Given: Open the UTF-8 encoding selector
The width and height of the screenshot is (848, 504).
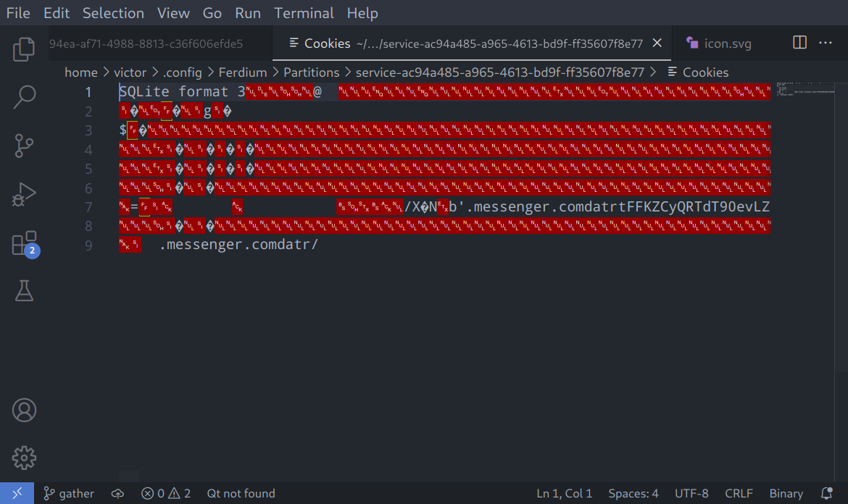Looking at the screenshot, I should coord(691,493).
